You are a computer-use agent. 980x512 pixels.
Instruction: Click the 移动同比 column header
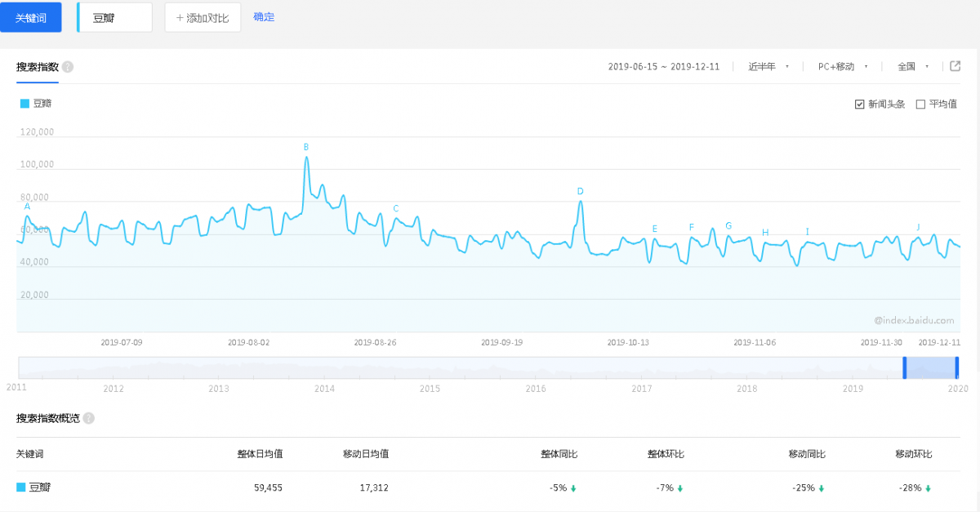(807, 454)
